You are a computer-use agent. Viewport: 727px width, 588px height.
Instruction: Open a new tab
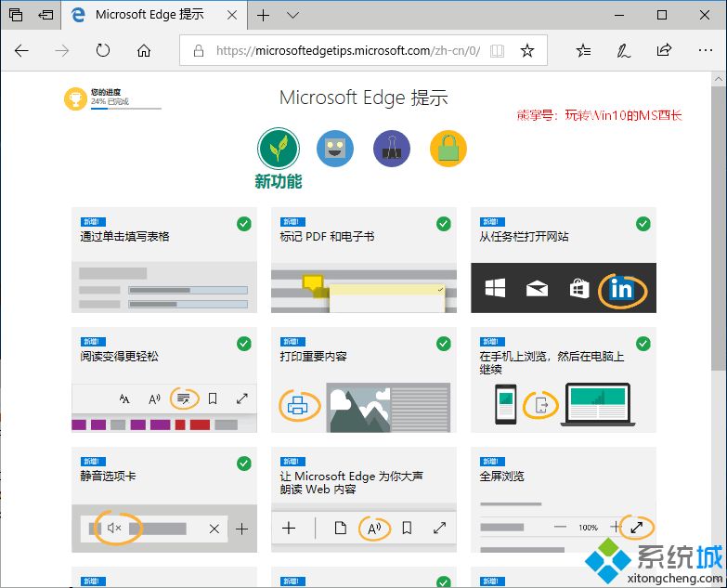tap(263, 15)
